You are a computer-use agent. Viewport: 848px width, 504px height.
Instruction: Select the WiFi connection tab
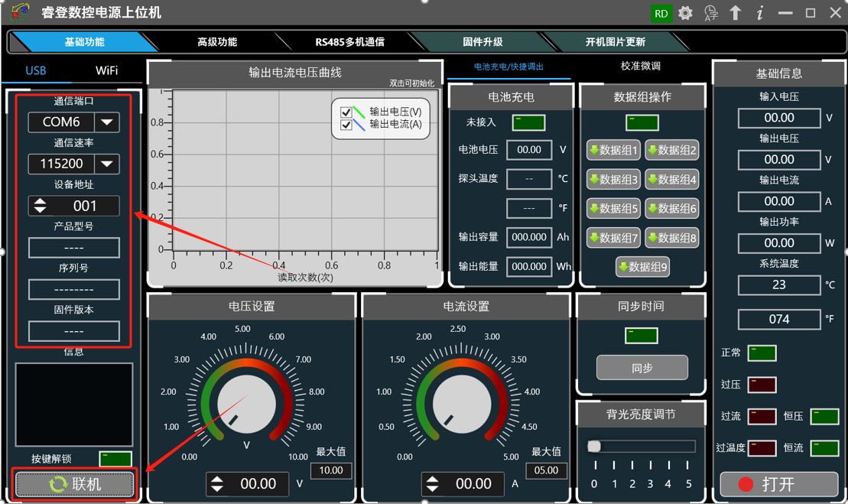106,71
